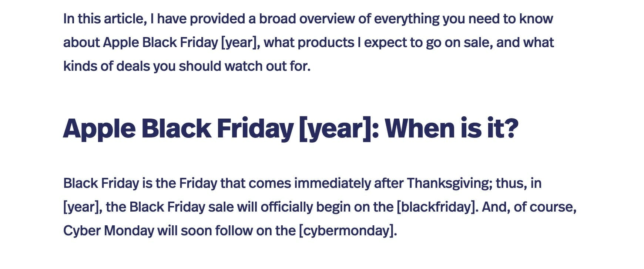Viewport: 644px width, 269px height.
Task: Click the words "Cyber Monday" in the last line
Action: (108, 230)
